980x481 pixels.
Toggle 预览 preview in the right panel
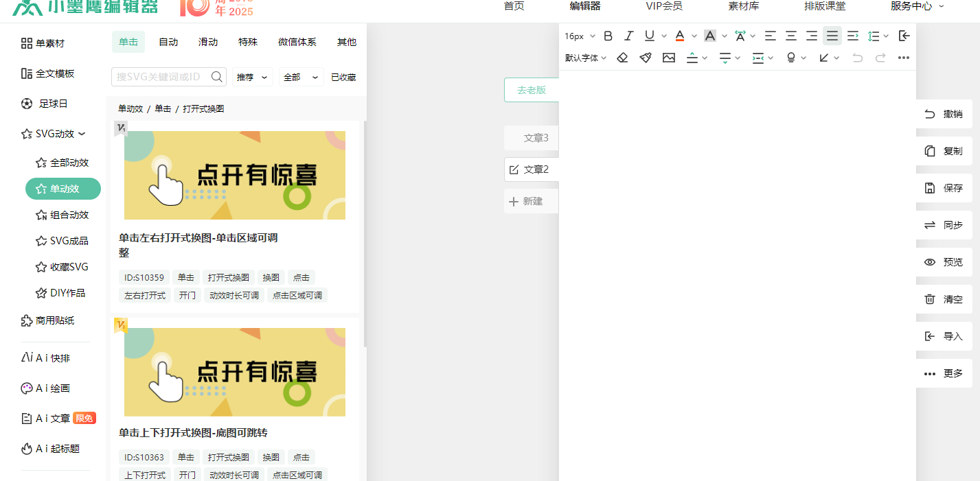tap(944, 262)
